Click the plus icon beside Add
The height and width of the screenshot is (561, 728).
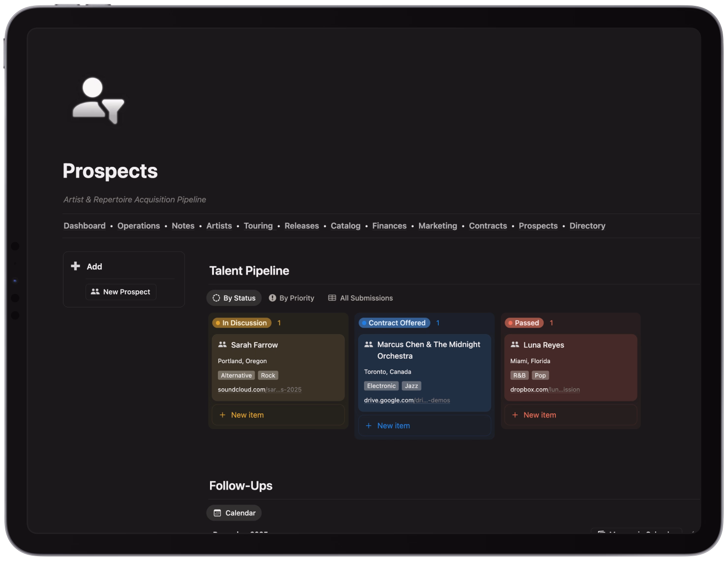[x=75, y=266]
